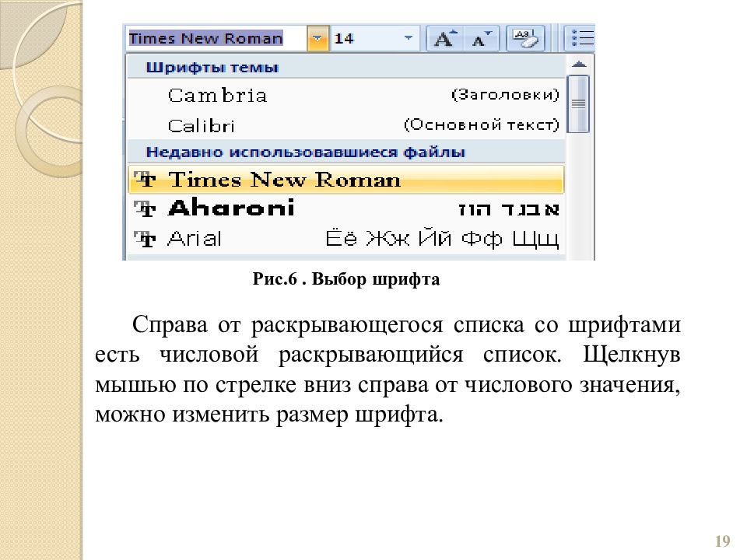Select Times New Roman in font list
The width and height of the screenshot is (747, 560).
(x=346, y=180)
